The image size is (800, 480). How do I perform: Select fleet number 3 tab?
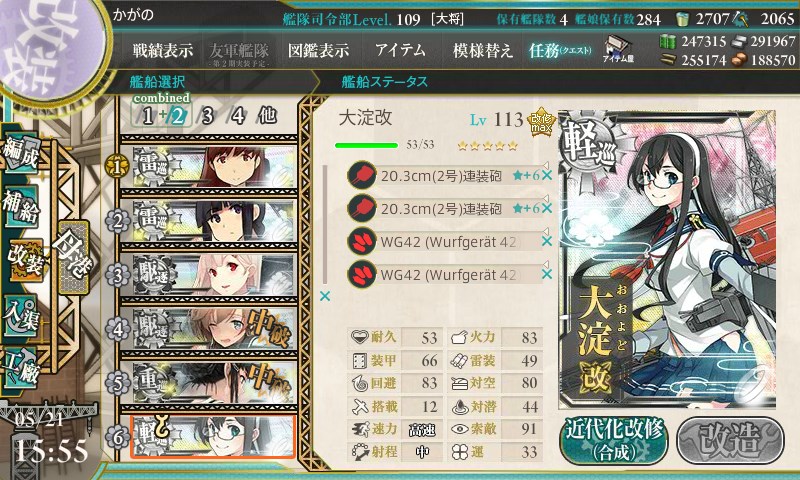click(x=207, y=116)
